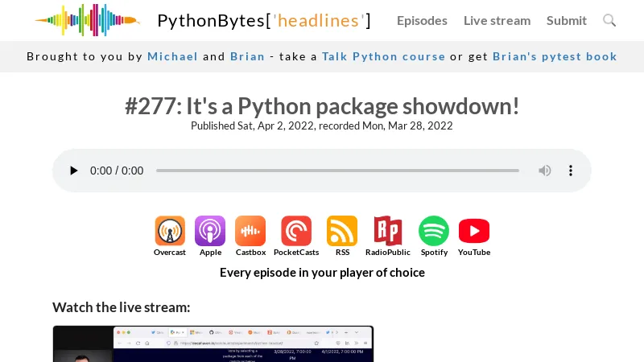Go to the Episodes menu item
The image size is (644, 362).
click(x=422, y=21)
